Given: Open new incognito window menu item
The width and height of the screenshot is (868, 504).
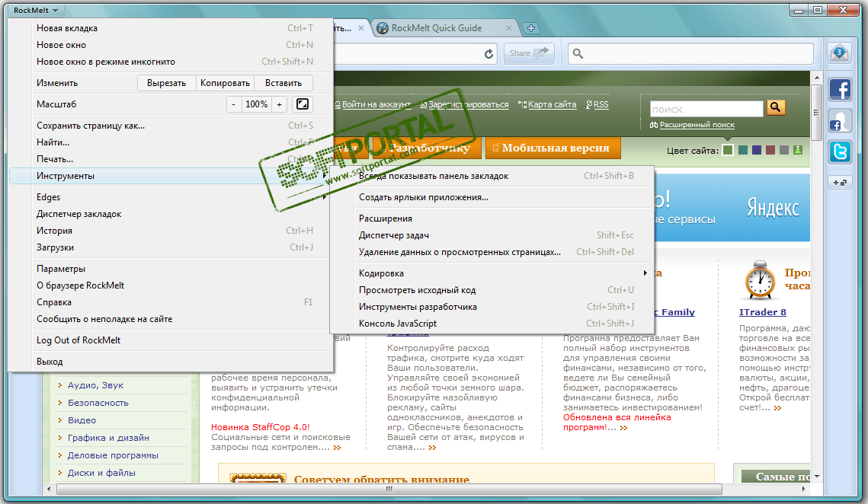Looking at the screenshot, I should 171,62.
